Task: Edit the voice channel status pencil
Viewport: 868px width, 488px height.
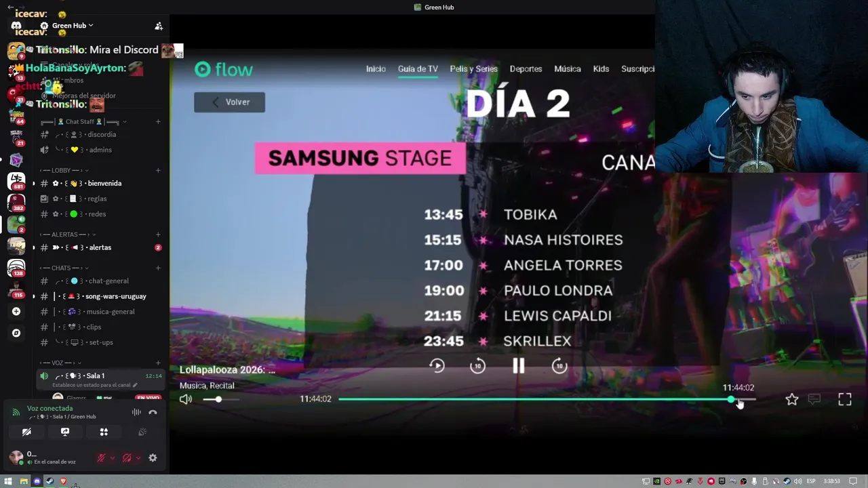Action: click(135, 385)
